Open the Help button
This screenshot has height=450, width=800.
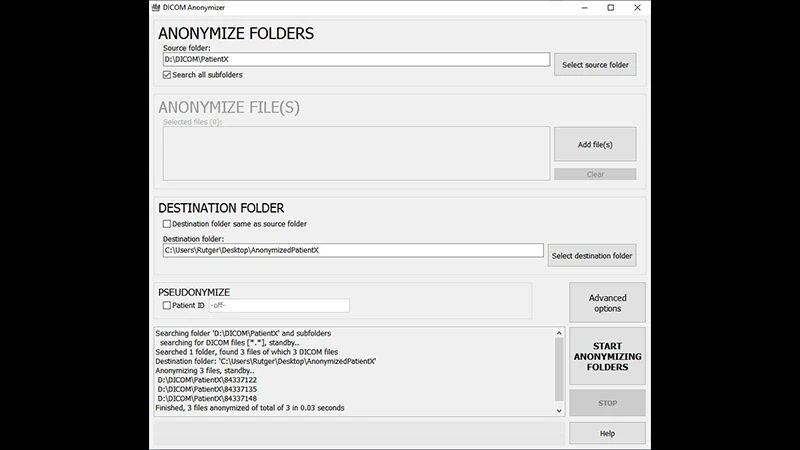point(607,433)
